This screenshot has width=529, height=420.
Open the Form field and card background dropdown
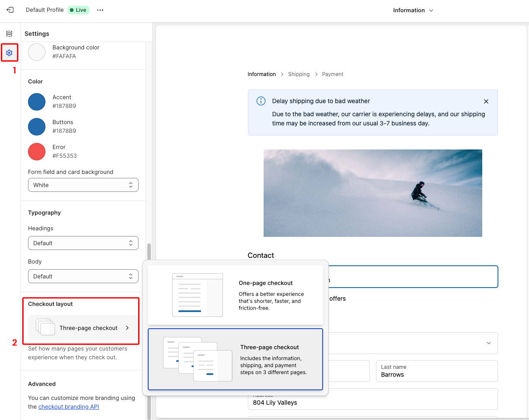pyautogui.click(x=83, y=185)
